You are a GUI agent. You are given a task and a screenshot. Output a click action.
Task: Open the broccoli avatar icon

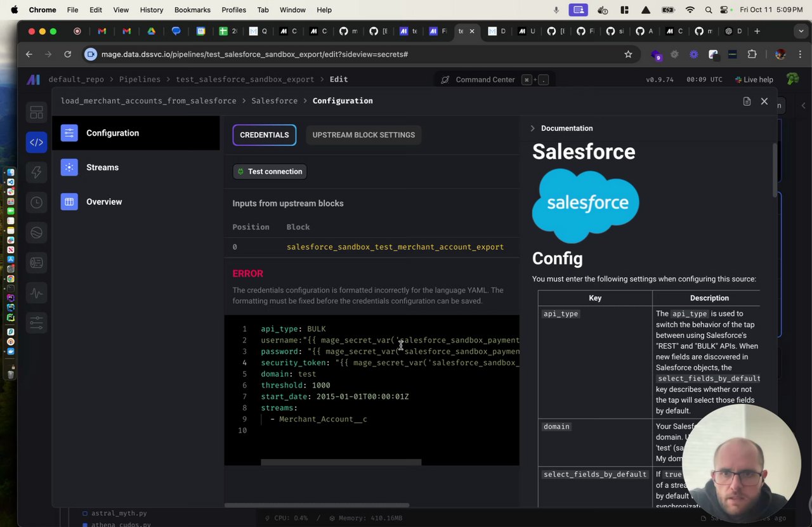coord(792,79)
